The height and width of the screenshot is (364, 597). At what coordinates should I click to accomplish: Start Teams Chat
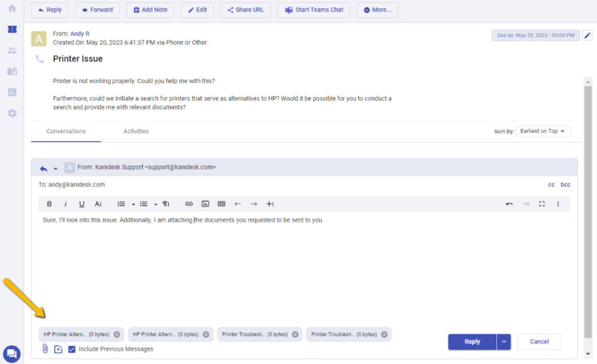tap(314, 10)
